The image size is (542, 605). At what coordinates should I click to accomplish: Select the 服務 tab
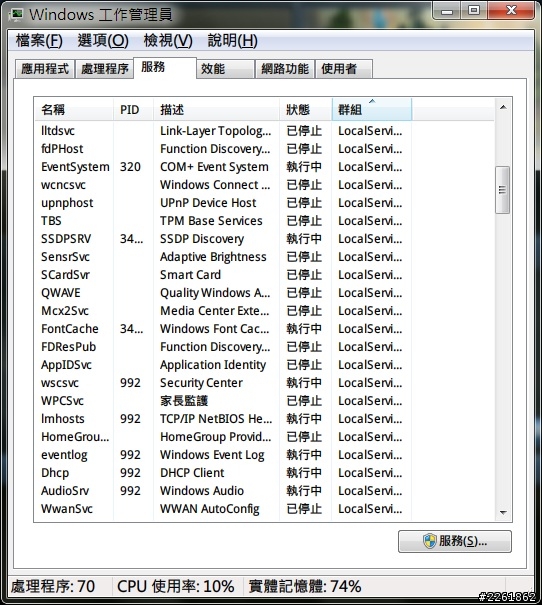point(165,68)
